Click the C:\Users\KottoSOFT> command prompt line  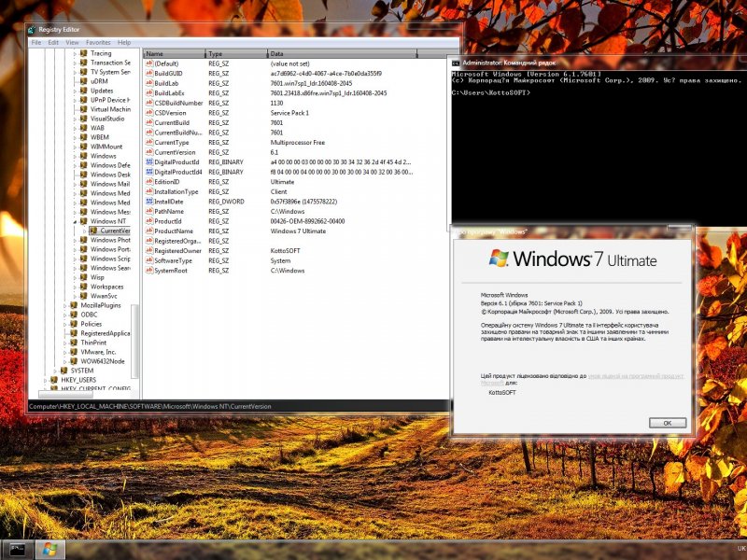491,92
